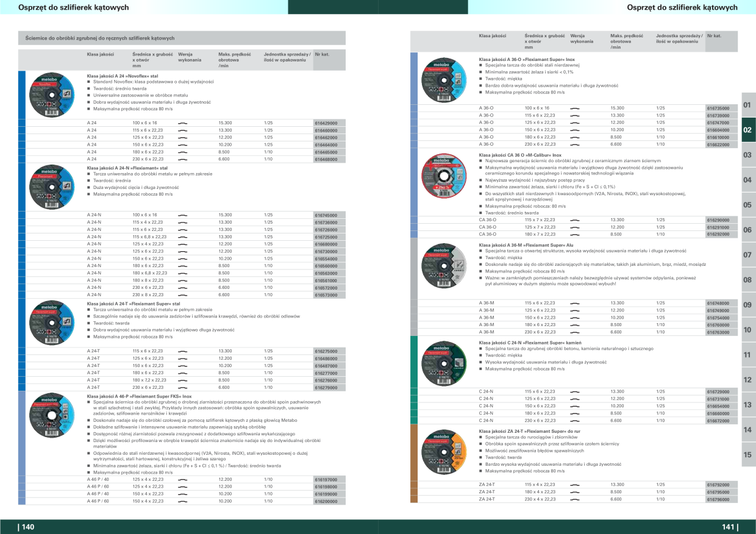Click disc shape icon in row 616729000
756x534 pixels.
pyautogui.click(x=574, y=391)
